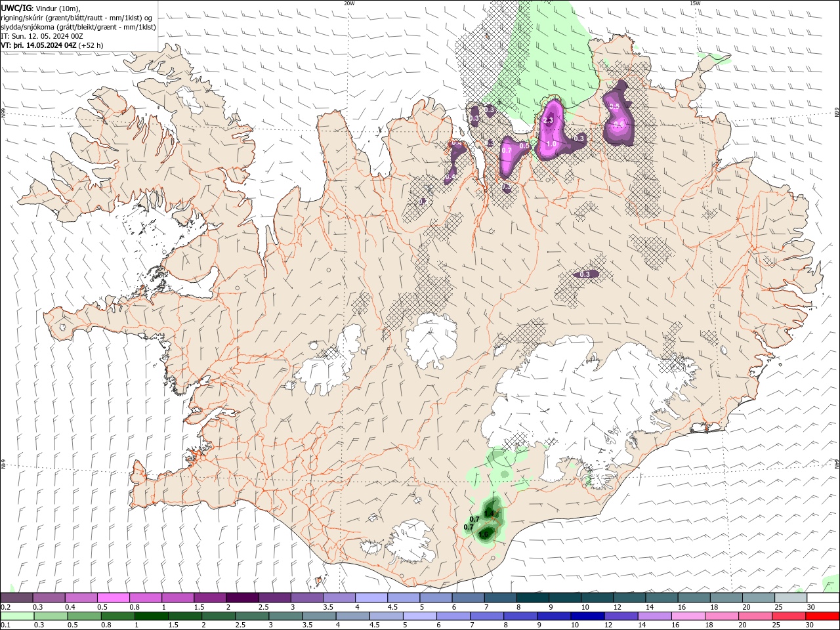Click the '20W' longitude label
The height and width of the screenshot is (630, 840).
tap(349, 3)
